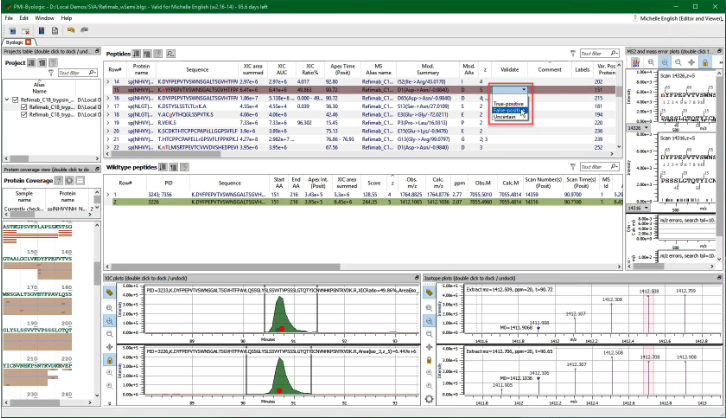Viewport: 726px width, 418px height.
Task: Click the gear icon beside Protein Coverage label
Action: tap(69, 181)
